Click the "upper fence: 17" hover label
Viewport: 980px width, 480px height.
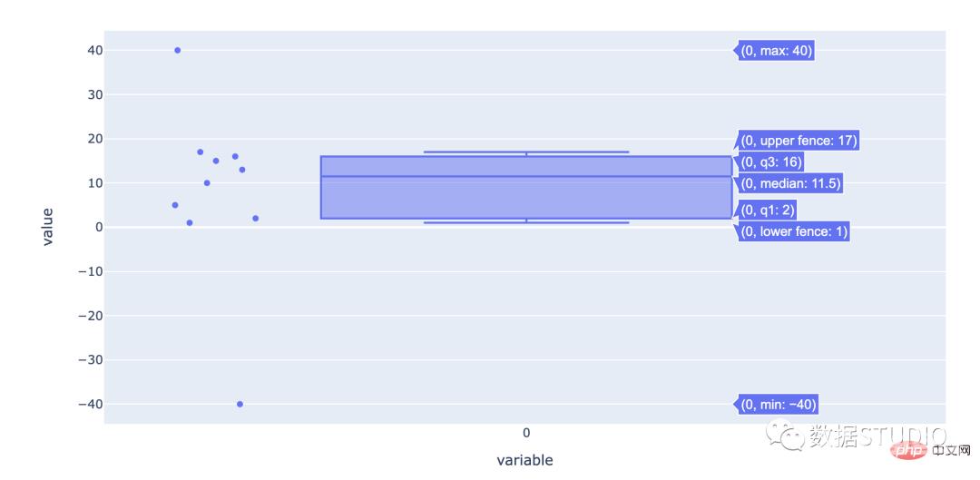799,140
